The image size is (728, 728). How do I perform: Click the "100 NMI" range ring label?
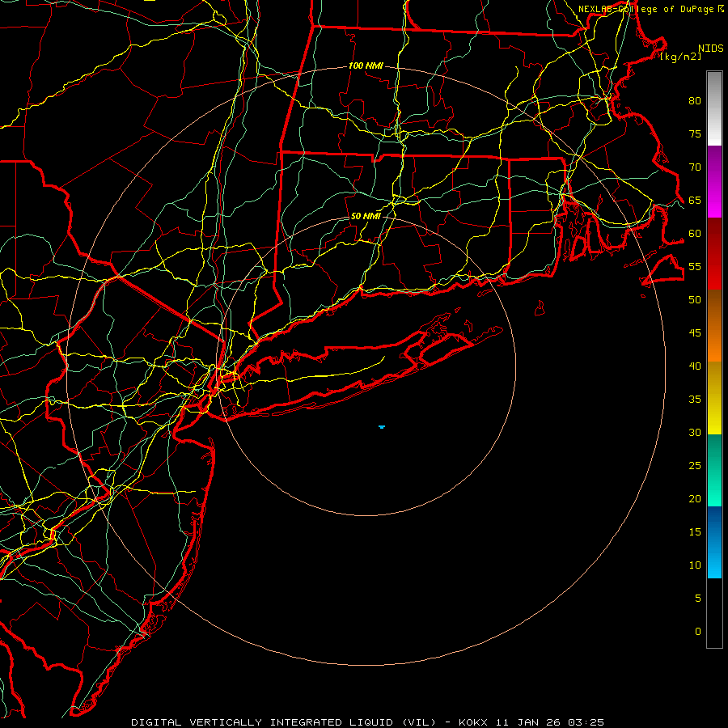[x=366, y=66]
